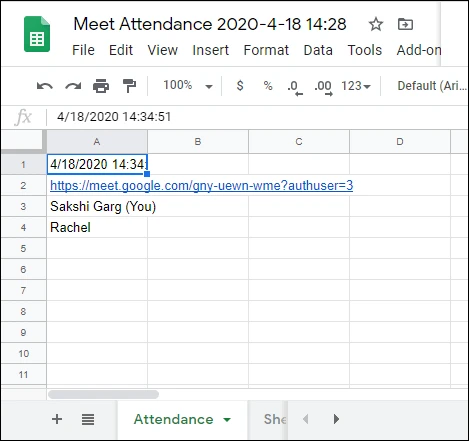
Task: Click the horizontal scrollbar thumb
Action: [103, 395]
